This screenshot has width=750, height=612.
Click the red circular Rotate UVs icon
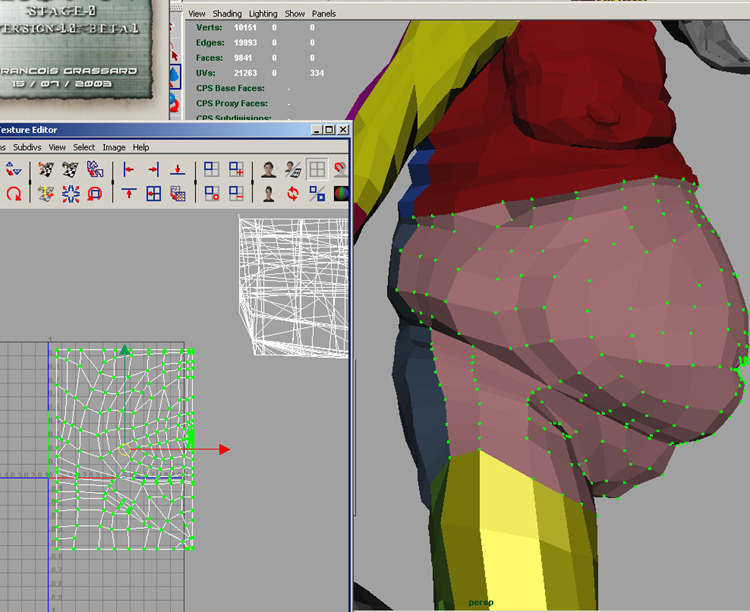tap(14, 193)
